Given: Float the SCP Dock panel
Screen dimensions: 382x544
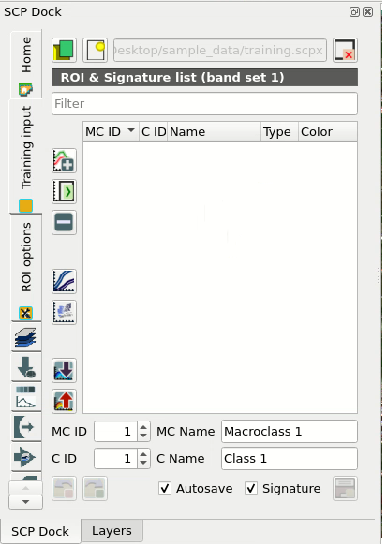Looking at the screenshot, I should (x=355, y=12).
